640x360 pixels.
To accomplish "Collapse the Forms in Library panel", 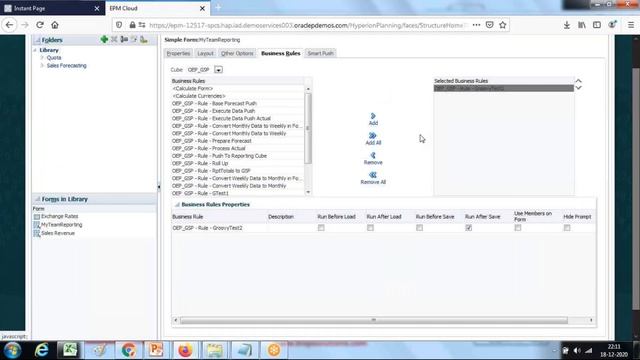I will pos(38,199).
